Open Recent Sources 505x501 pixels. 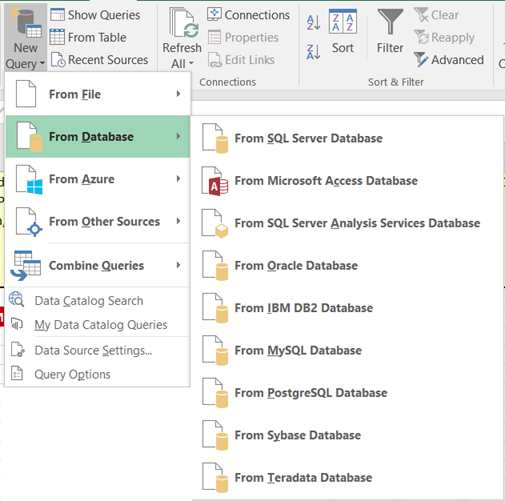(99, 60)
